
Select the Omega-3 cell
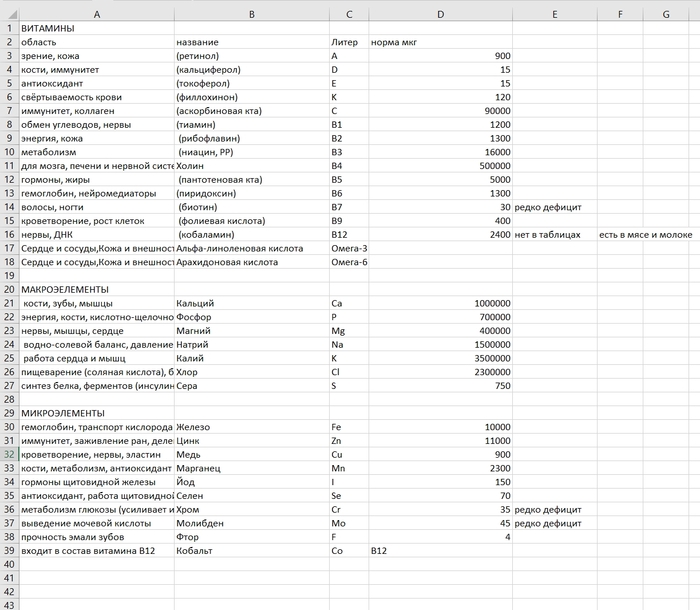[x=349, y=248]
